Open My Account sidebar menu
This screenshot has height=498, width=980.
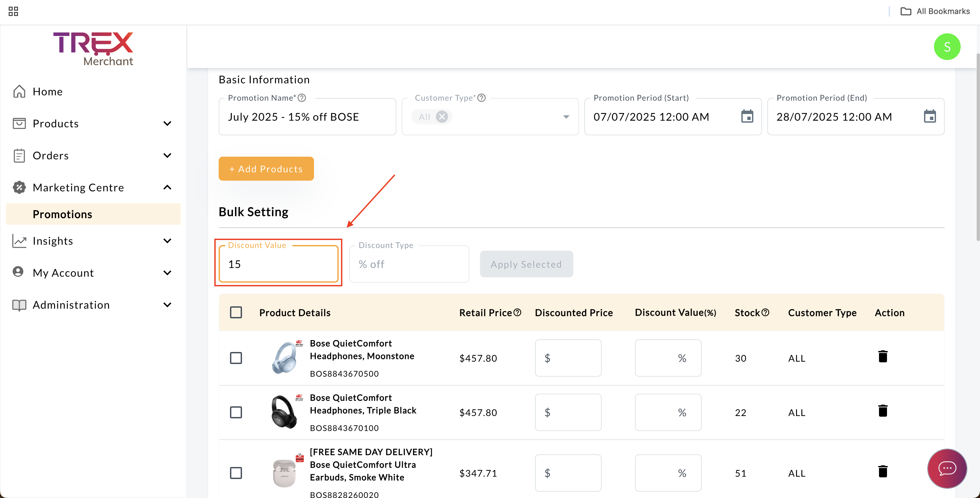[x=93, y=273]
